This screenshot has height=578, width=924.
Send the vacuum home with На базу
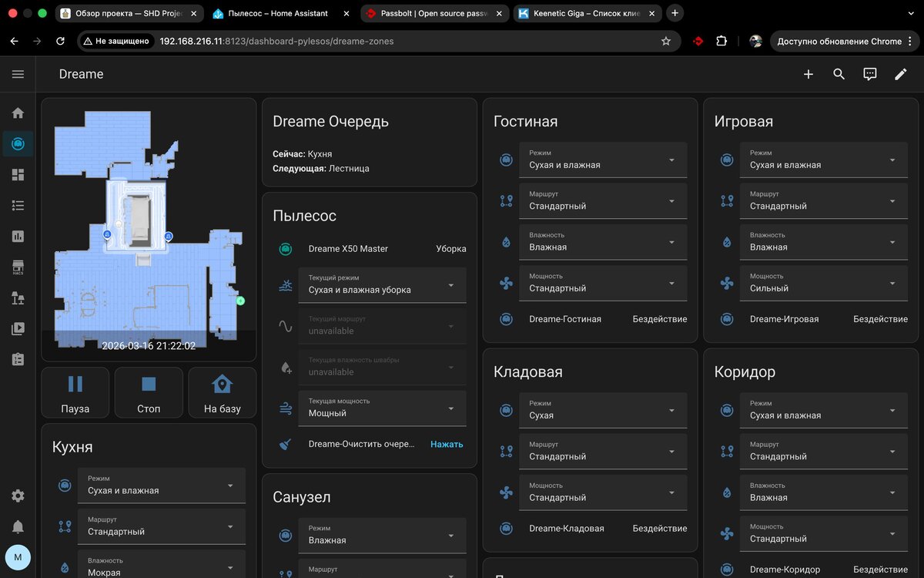pos(222,392)
